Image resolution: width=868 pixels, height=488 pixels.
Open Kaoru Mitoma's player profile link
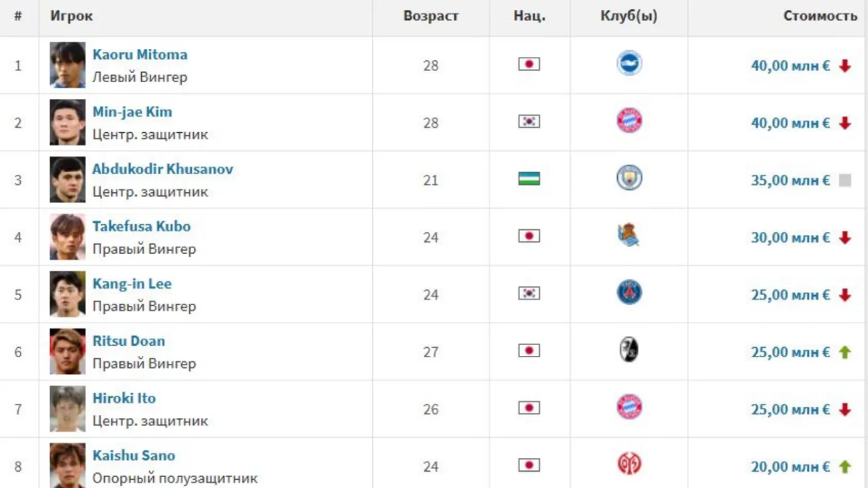(x=140, y=54)
